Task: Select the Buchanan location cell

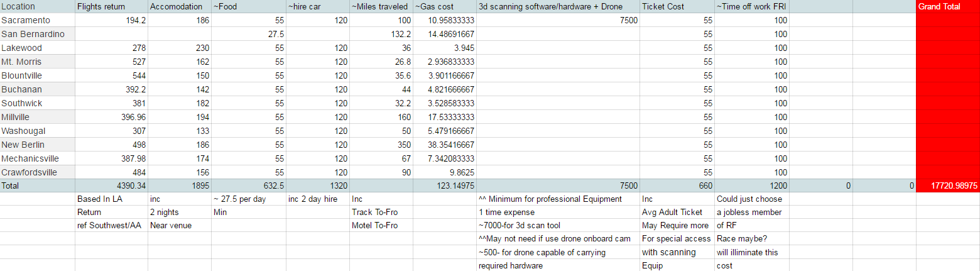Action: (38, 89)
